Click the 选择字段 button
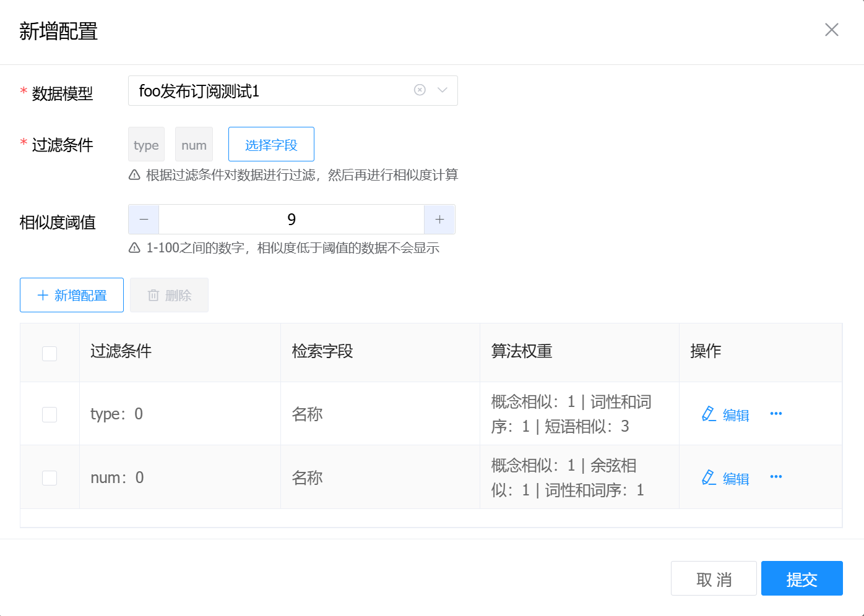Screen dimensions: 864x616 (x=271, y=145)
